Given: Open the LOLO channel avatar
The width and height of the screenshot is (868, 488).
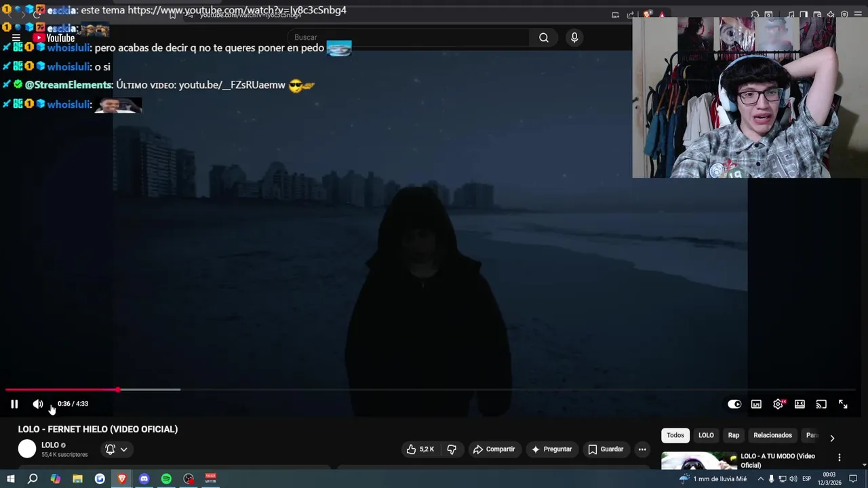Looking at the screenshot, I should click(x=27, y=449).
